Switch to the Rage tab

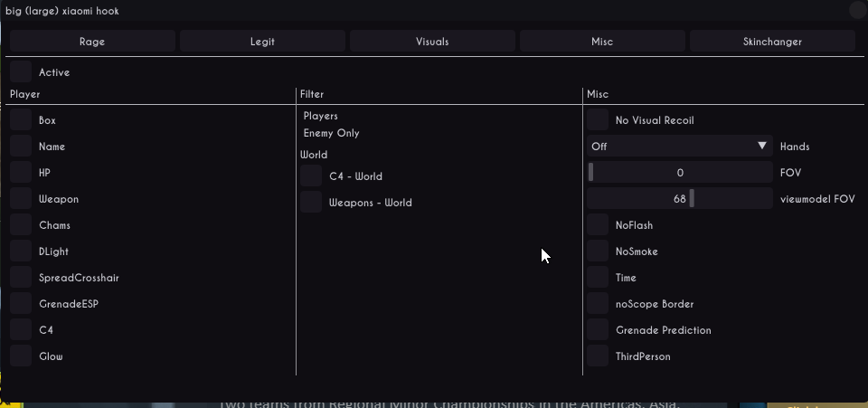(92, 41)
